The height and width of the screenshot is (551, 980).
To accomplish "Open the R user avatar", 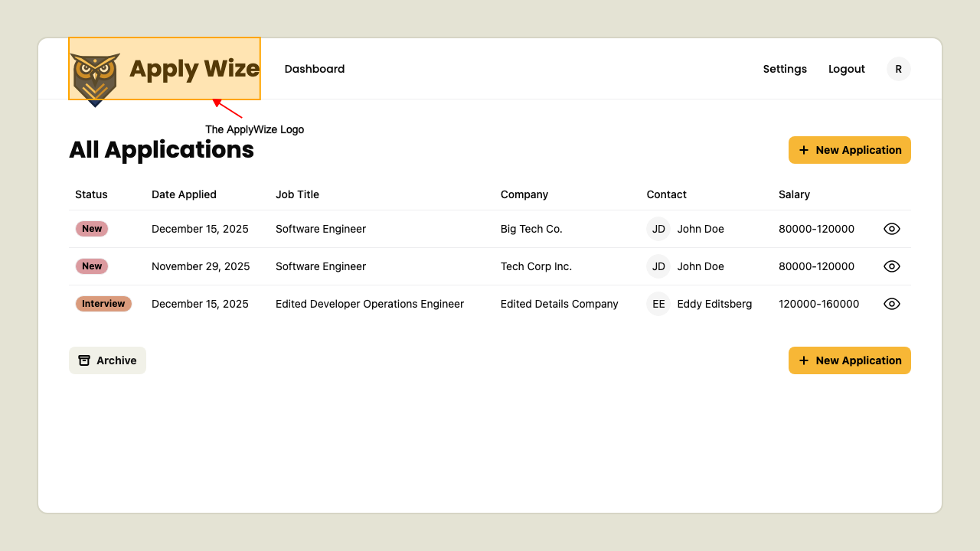I will click(x=898, y=69).
